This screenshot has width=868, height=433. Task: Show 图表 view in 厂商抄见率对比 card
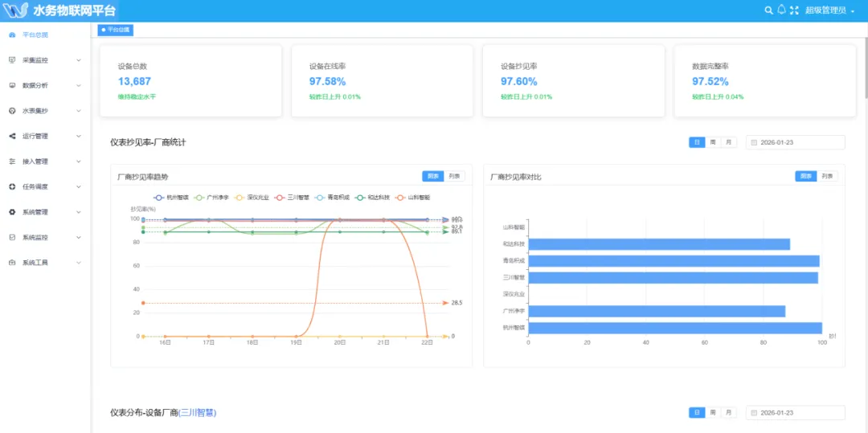click(807, 177)
